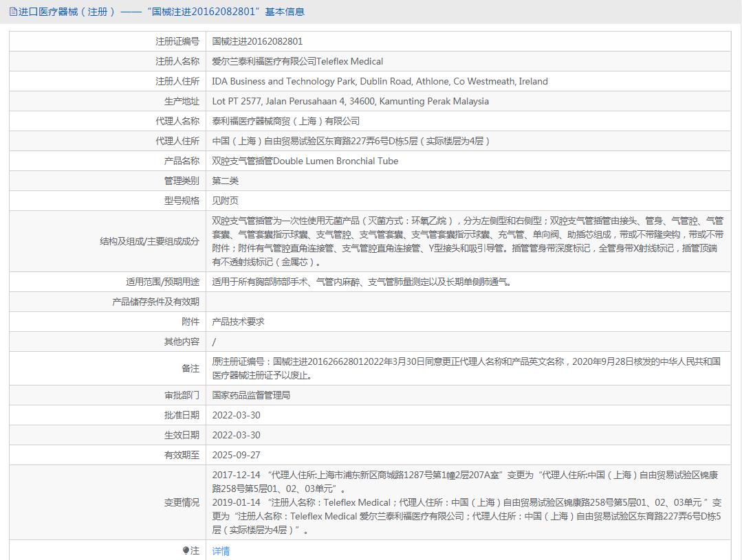Click the bulb icon beside 注 label
This screenshot has height=560, width=742.
(186, 550)
